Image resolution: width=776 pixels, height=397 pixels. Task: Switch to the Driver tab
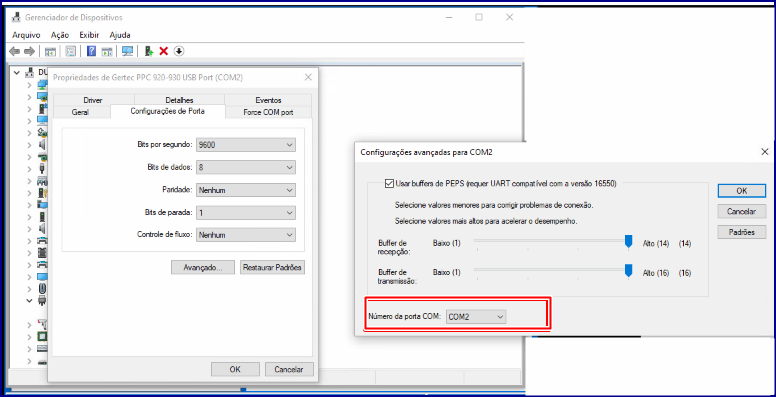pos(93,99)
